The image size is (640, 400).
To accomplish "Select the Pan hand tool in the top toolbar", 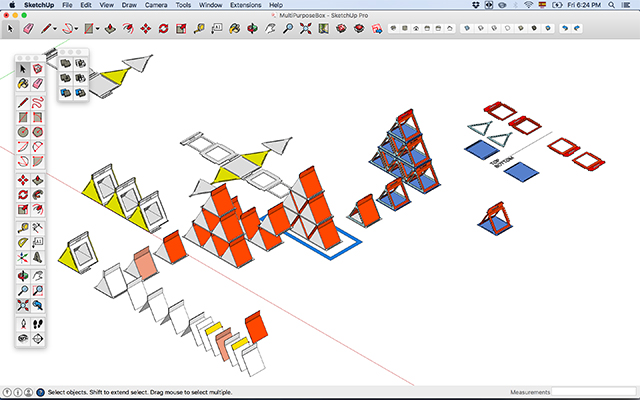I will click(270, 29).
